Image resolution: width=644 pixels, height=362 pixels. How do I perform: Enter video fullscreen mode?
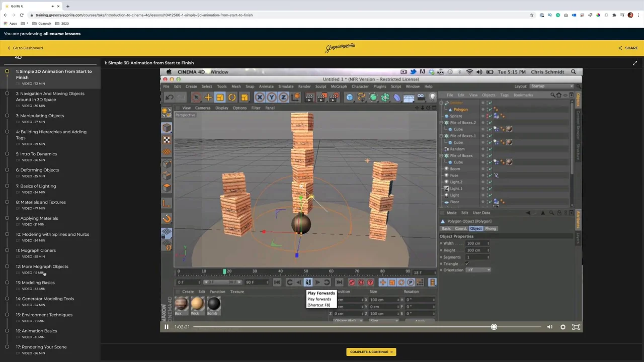576,327
